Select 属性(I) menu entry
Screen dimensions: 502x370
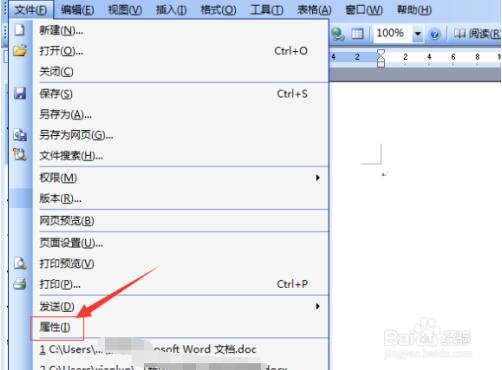coord(180,327)
